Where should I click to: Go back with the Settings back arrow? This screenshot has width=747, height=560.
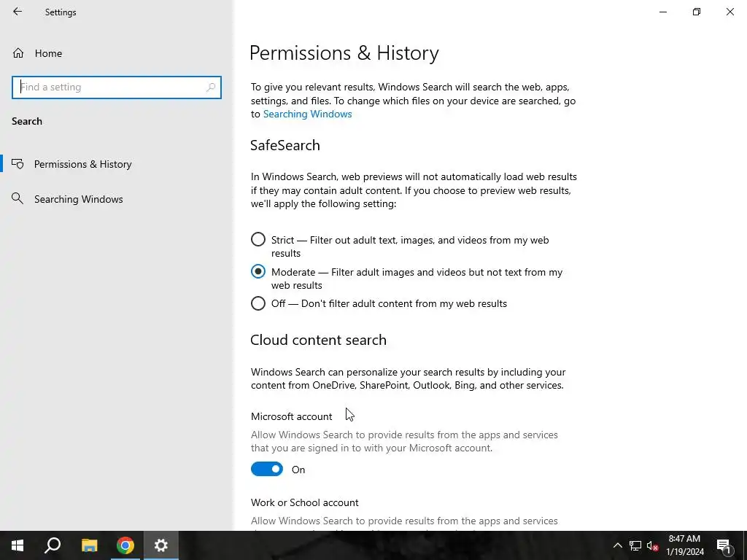pyautogui.click(x=18, y=12)
